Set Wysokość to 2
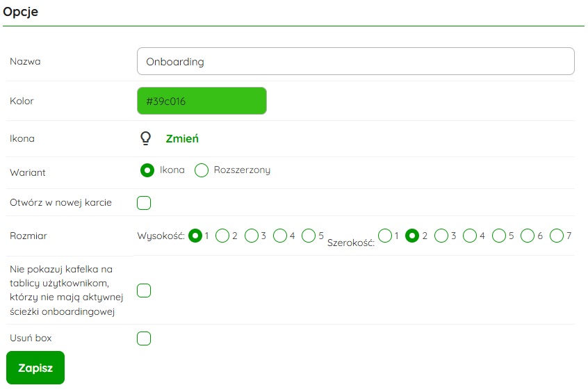Viewport: 588px width, 392px height. pos(223,236)
